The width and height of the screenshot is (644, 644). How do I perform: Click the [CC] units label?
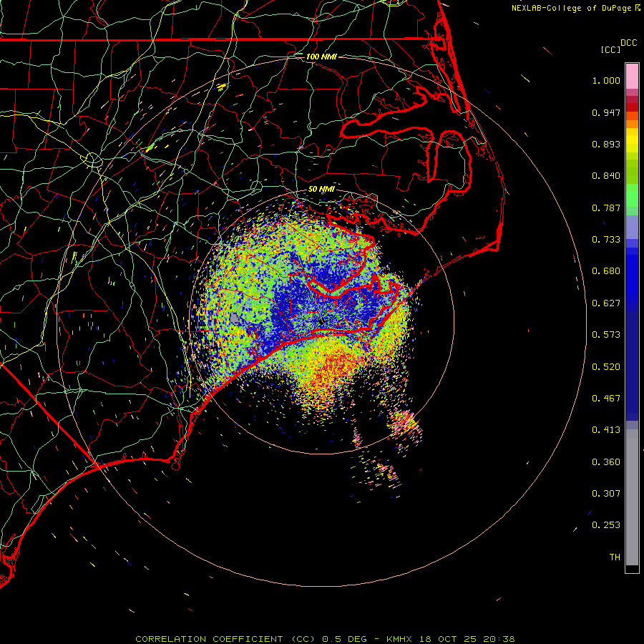pos(610,49)
